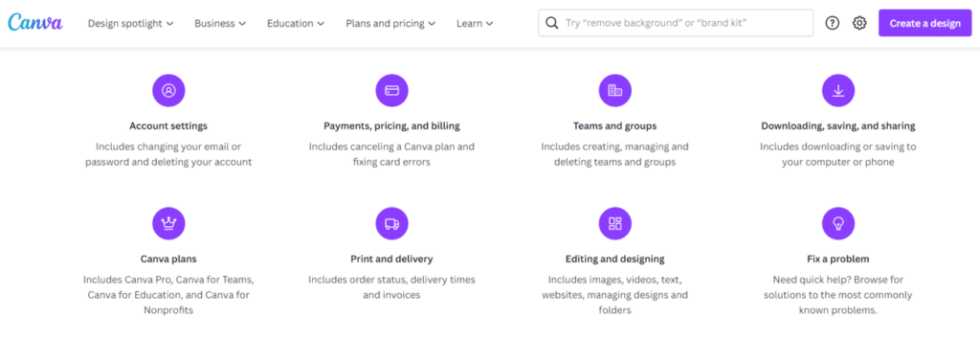The width and height of the screenshot is (980, 362).
Task: Open Downloading, saving, and sharing link
Action: [838, 125]
